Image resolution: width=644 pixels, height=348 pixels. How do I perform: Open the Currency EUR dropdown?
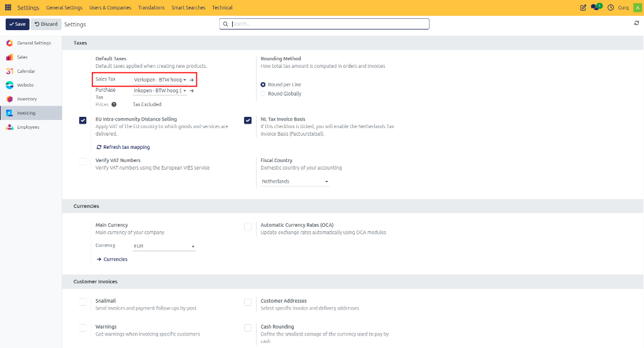164,246
